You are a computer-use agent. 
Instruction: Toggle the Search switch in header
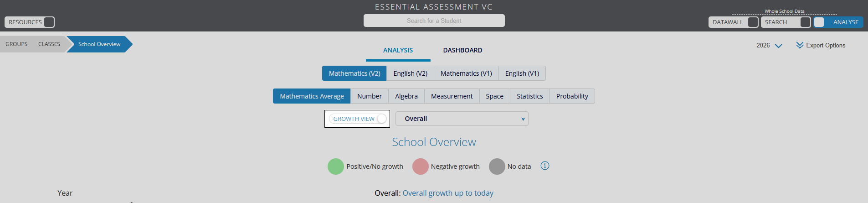(806, 22)
